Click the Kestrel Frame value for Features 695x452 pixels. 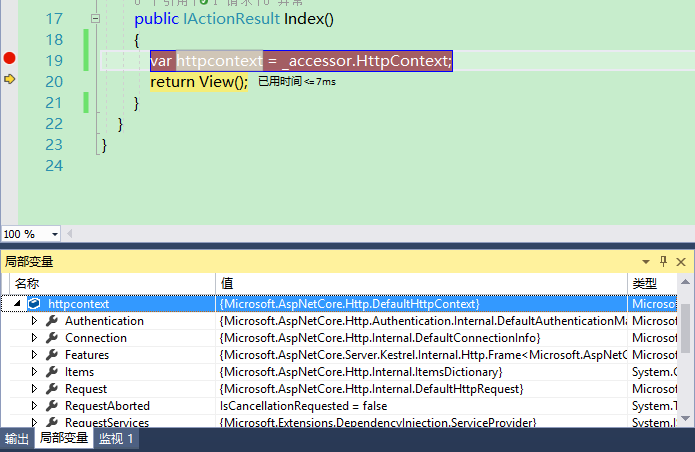pyautogui.click(x=423, y=355)
